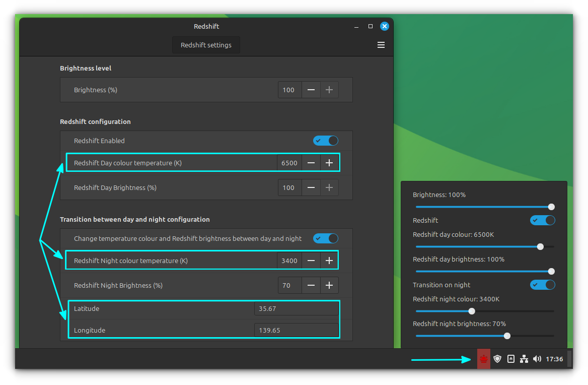The height and width of the screenshot is (385, 588).
Task: Open the clipboard manager tray icon
Action: click(510, 359)
